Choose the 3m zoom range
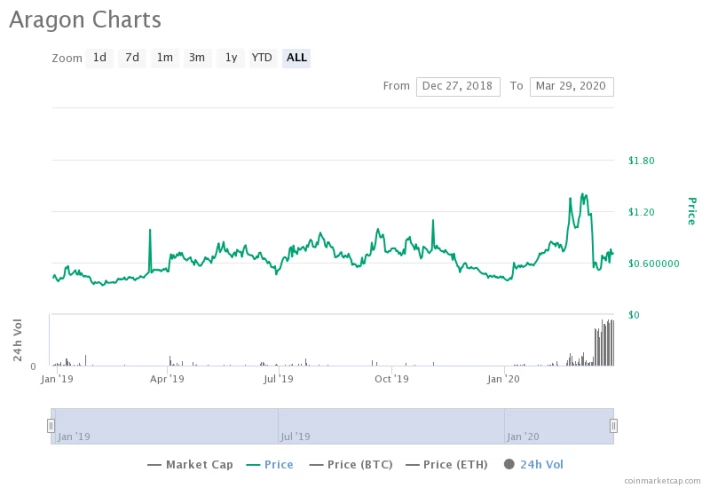This screenshot has height=488, width=710. 197,58
